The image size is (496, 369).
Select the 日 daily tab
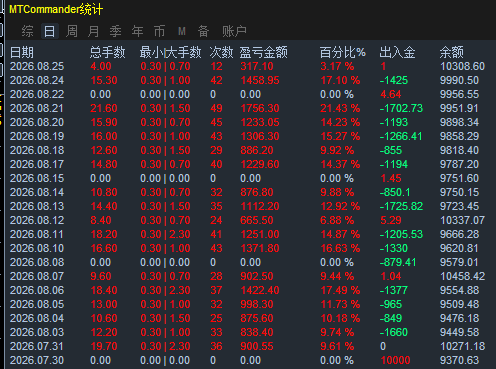pyautogui.click(x=50, y=31)
